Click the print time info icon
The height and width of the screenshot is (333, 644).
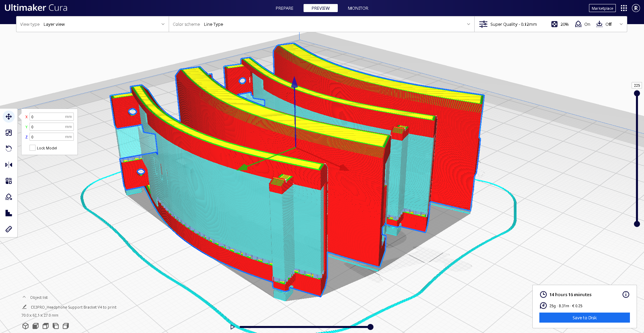(626, 294)
